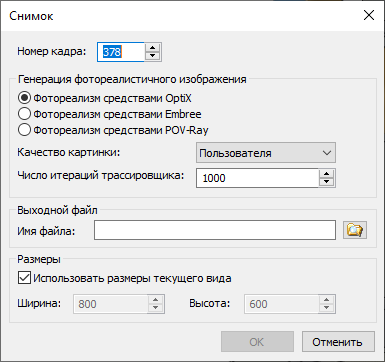Image resolution: width=385 pixels, height=362 pixels.
Task: Close the Снимок dialog window
Action: click(x=369, y=15)
